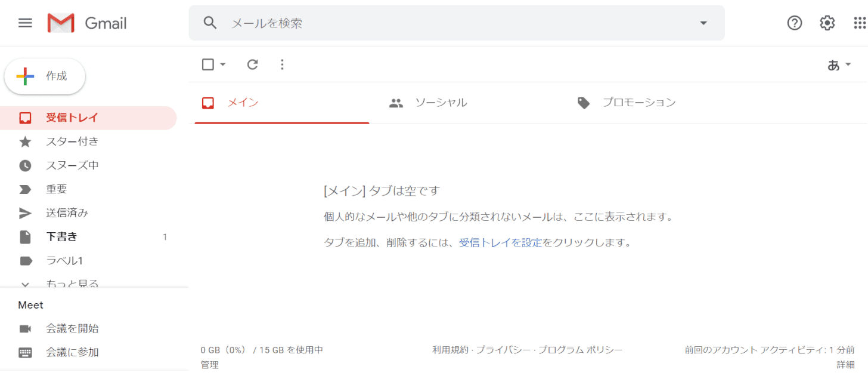Viewport: 868px width, 379px height.
Task: Open the main menu hamburger icon
Action: pos(25,23)
